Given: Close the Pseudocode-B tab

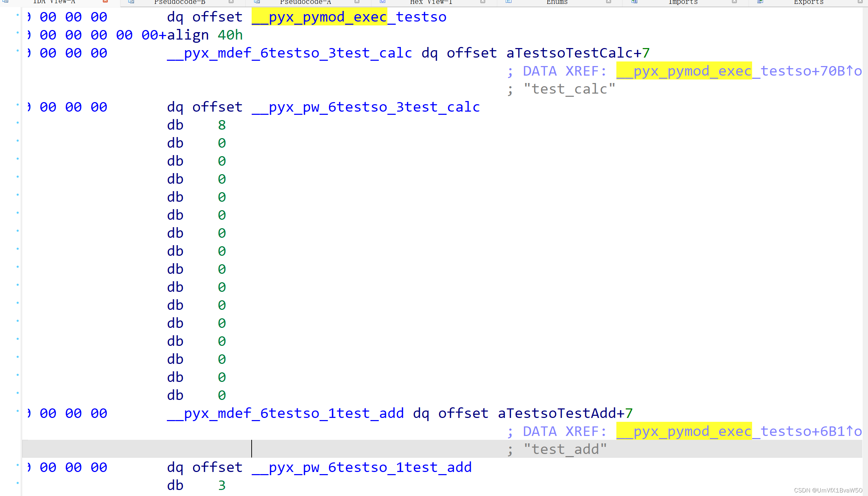Looking at the screenshot, I should point(231,2).
